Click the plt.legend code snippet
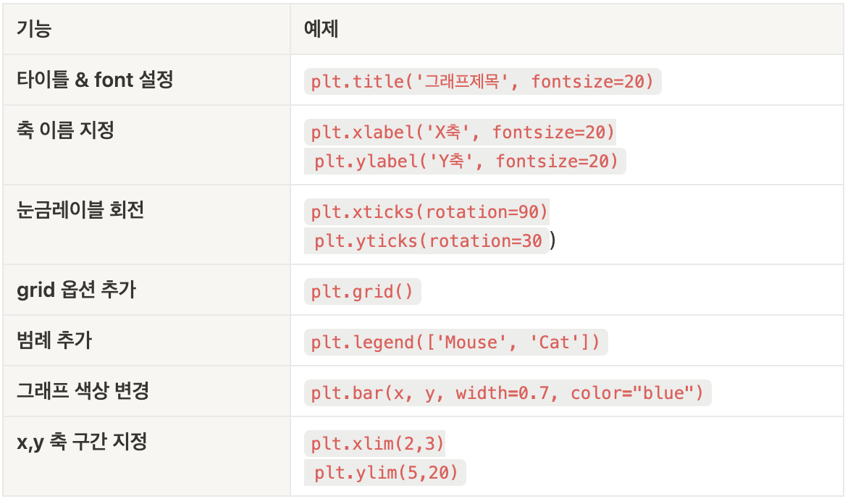The image size is (853, 504). pyautogui.click(x=456, y=343)
